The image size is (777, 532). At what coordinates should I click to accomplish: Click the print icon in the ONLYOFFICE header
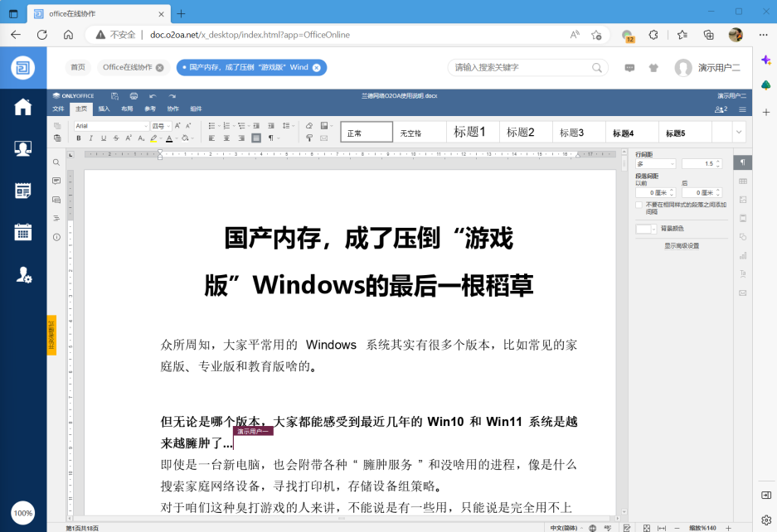click(133, 96)
